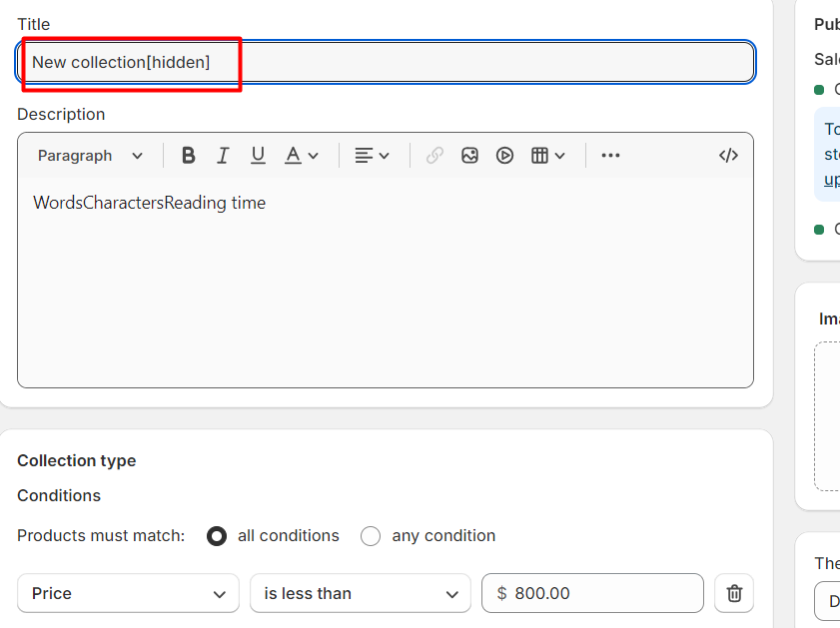The image size is (840, 628).
Task: Click the Title input field
Action: pyautogui.click(x=386, y=62)
